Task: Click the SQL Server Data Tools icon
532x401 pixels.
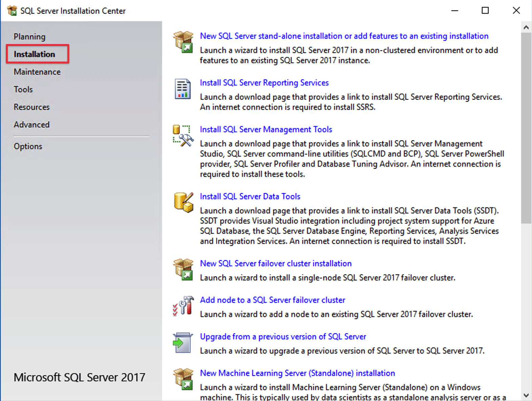Action: click(x=183, y=203)
